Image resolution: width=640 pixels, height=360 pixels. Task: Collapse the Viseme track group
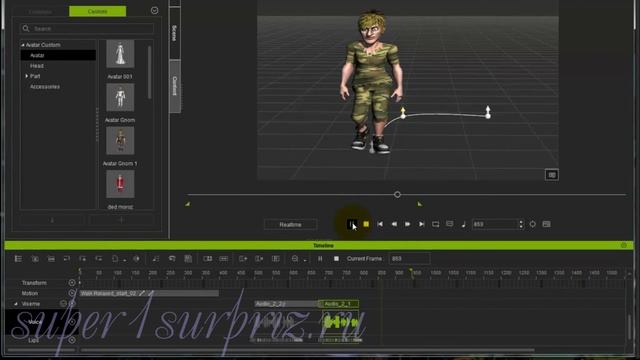click(16, 304)
